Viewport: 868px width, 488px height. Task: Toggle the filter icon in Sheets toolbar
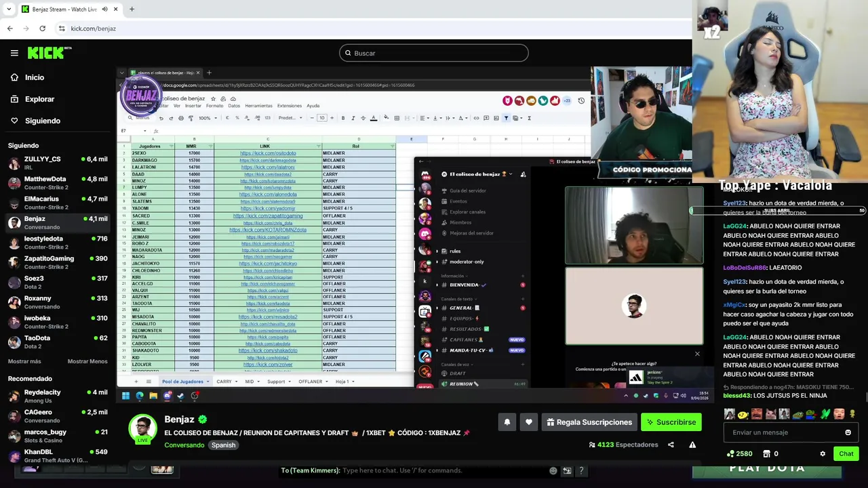(x=506, y=118)
